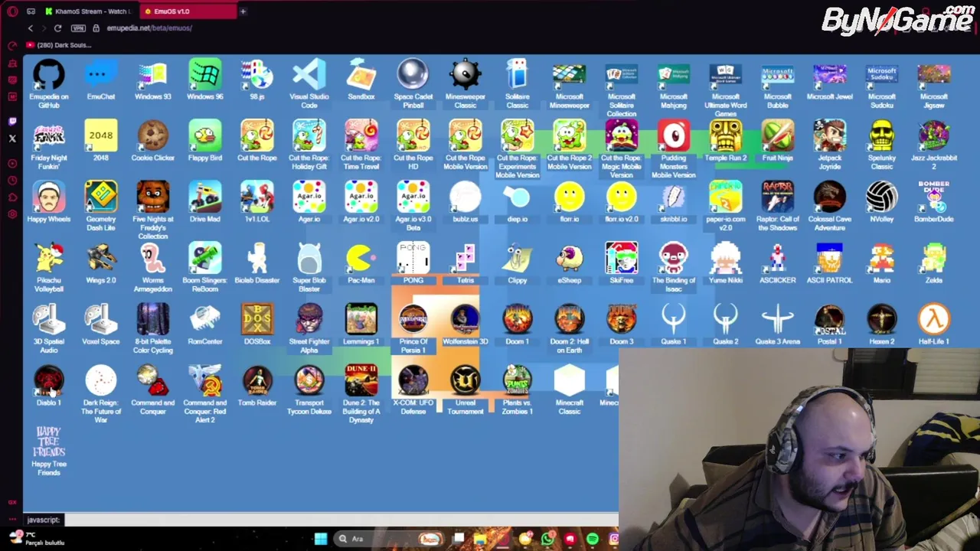
Task: Launch Happy Wheels icon
Action: 49,202
